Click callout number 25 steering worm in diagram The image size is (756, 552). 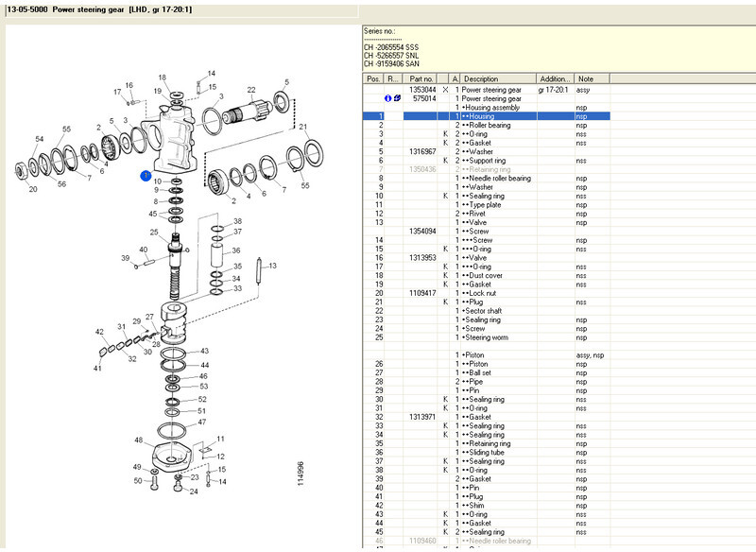[153, 232]
